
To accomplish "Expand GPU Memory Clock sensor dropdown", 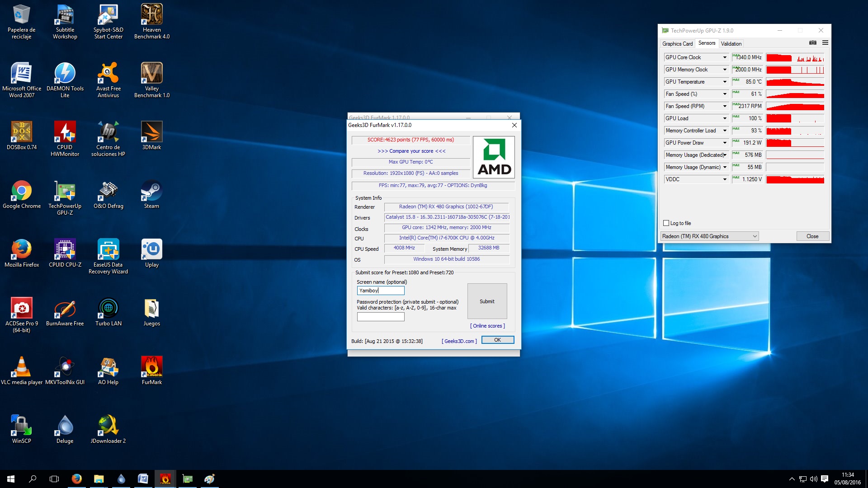I will point(725,70).
